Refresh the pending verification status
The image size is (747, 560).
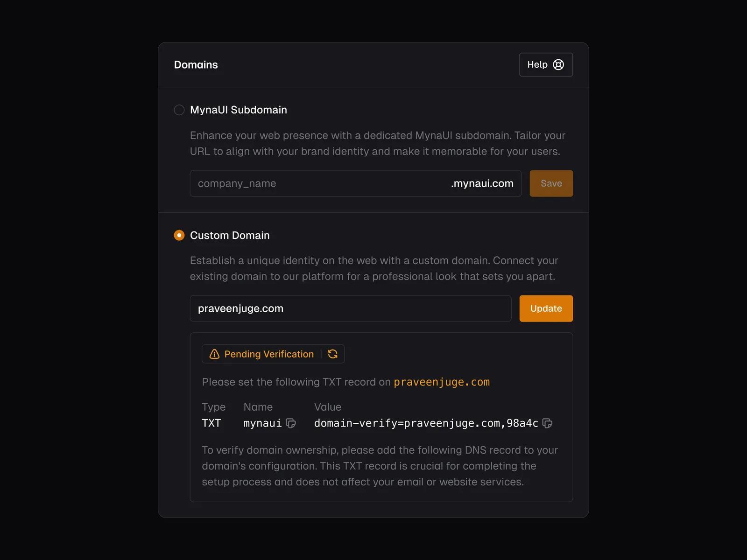point(333,354)
